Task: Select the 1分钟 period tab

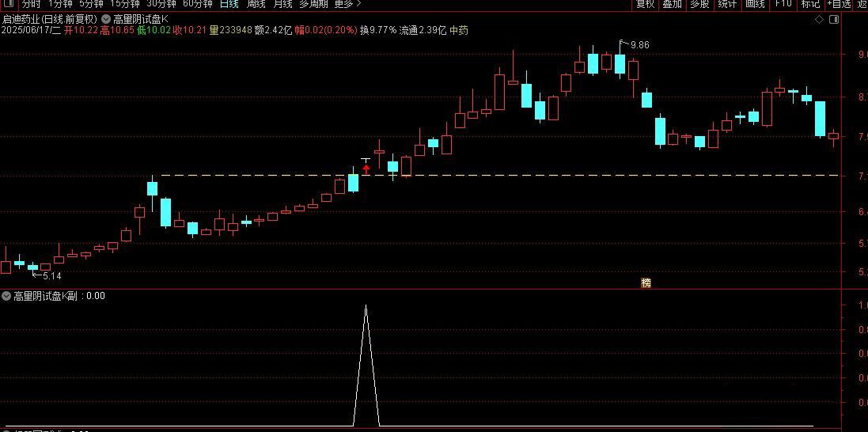Action: [x=60, y=4]
